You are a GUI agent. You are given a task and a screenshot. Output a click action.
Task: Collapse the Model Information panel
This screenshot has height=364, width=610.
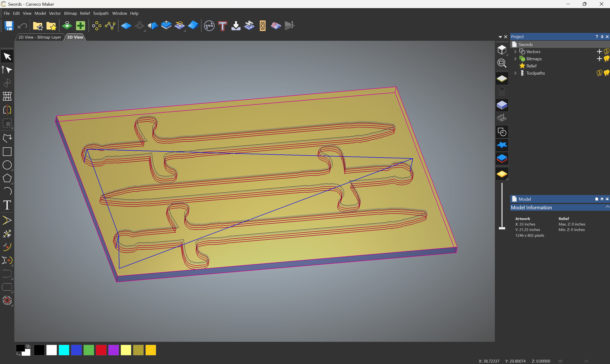608,207
